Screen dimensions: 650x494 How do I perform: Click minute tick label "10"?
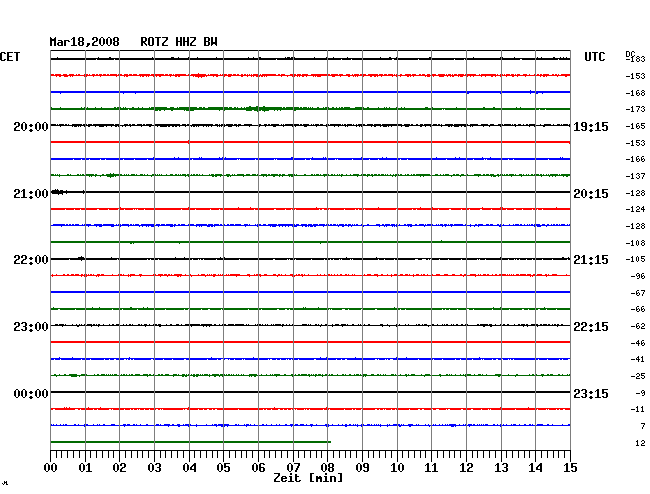click(x=397, y=468)
